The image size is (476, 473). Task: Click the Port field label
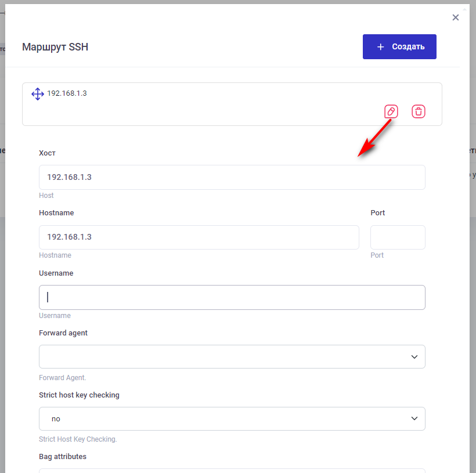click(378, 213)
